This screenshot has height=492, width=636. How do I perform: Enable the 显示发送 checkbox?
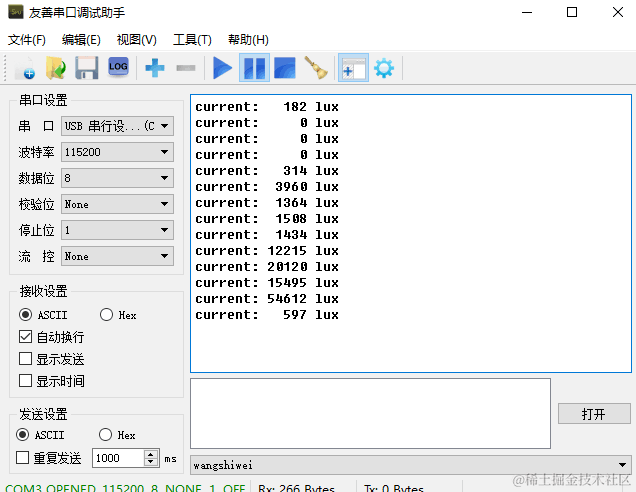pyautogui.click(x=52, y=359)
